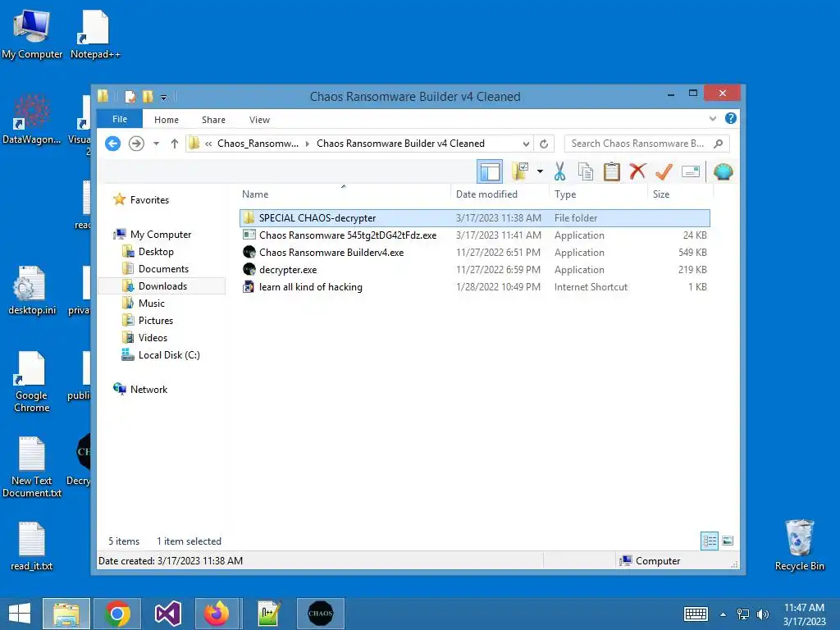840x630 pixels.
Task: Select Favorites in navigation pane
Action: point(141,200)
